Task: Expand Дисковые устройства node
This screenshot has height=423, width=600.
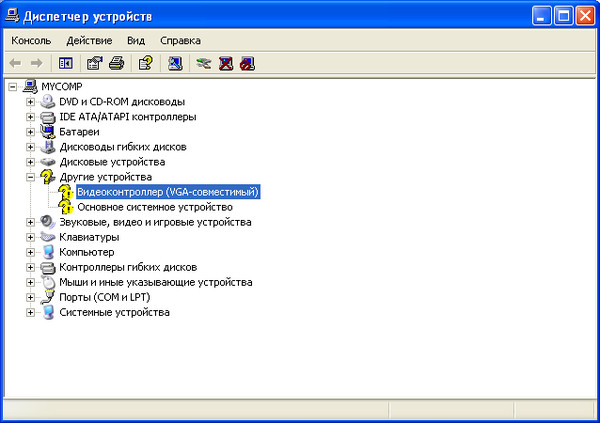Action: [x=30, y=162]
